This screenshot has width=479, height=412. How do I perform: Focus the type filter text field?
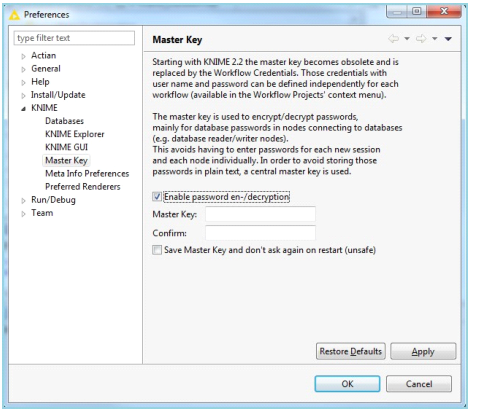74,38
